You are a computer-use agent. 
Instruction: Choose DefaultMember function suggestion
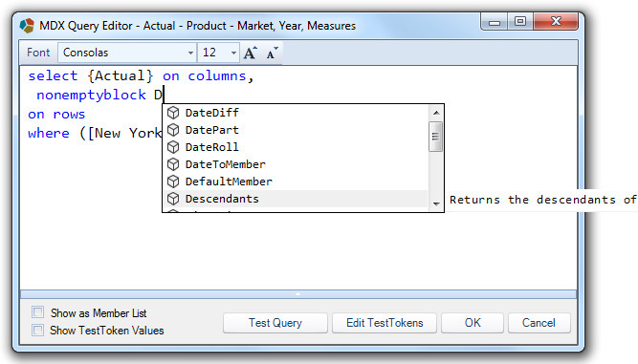tap(296, 182)
